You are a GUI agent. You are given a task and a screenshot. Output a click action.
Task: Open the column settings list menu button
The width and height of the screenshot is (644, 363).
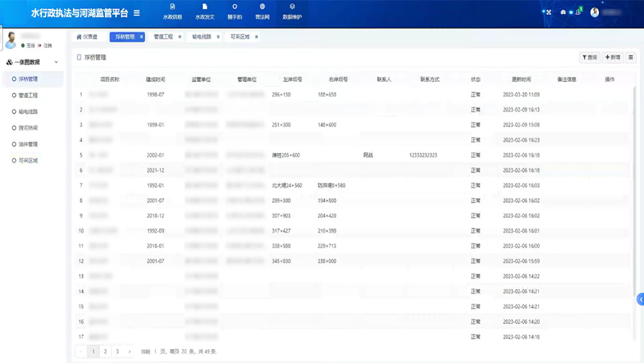point(631,57)
